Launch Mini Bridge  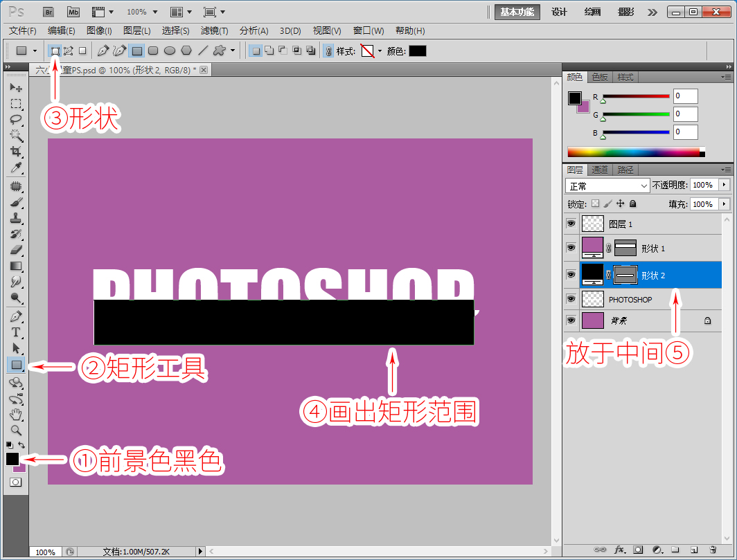[73, 12]
